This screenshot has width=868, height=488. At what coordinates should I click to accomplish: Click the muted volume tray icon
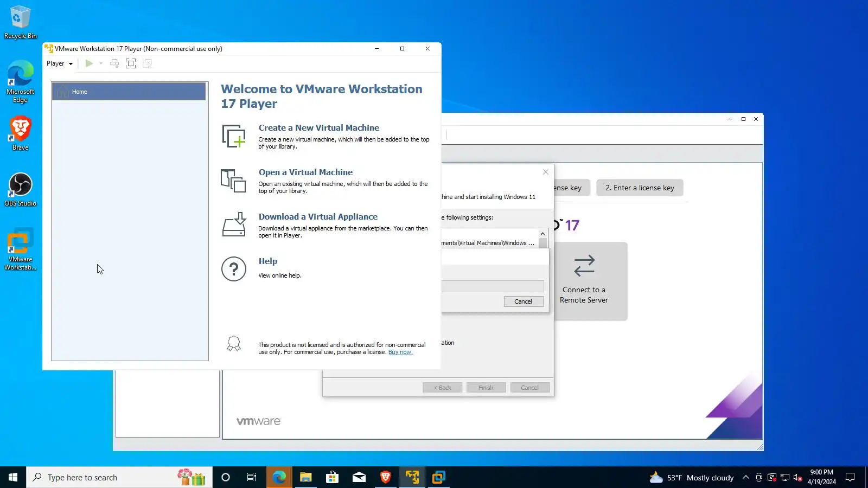[798, 477]
